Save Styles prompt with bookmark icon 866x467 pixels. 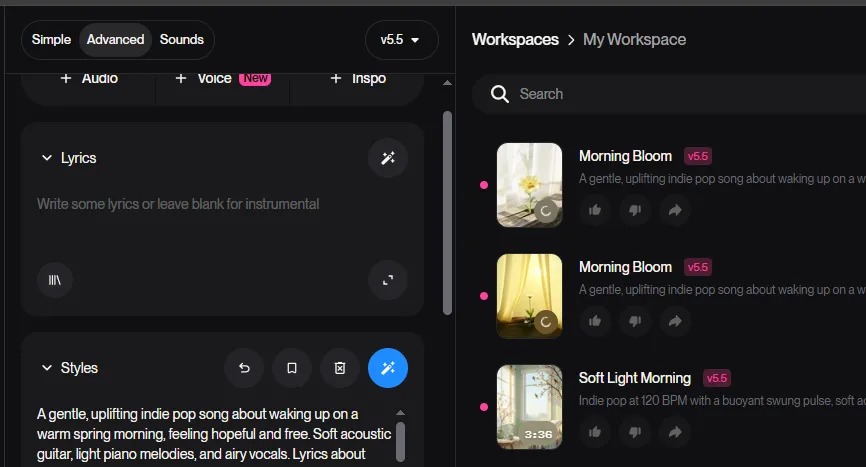click(x=292, y=368)
